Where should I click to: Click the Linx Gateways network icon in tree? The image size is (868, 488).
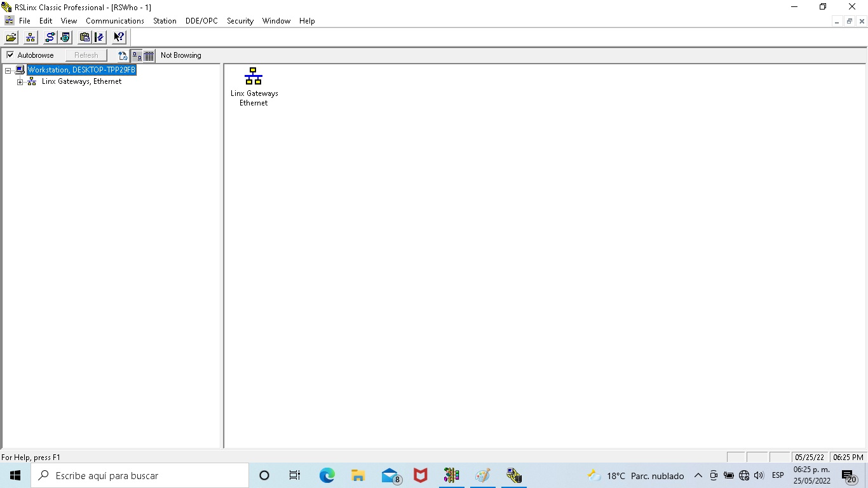click(x=32, y=82)
